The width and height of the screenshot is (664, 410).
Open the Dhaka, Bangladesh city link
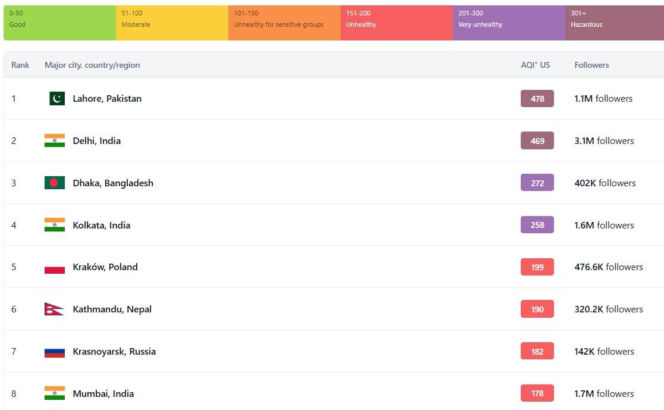click(113, 183)
